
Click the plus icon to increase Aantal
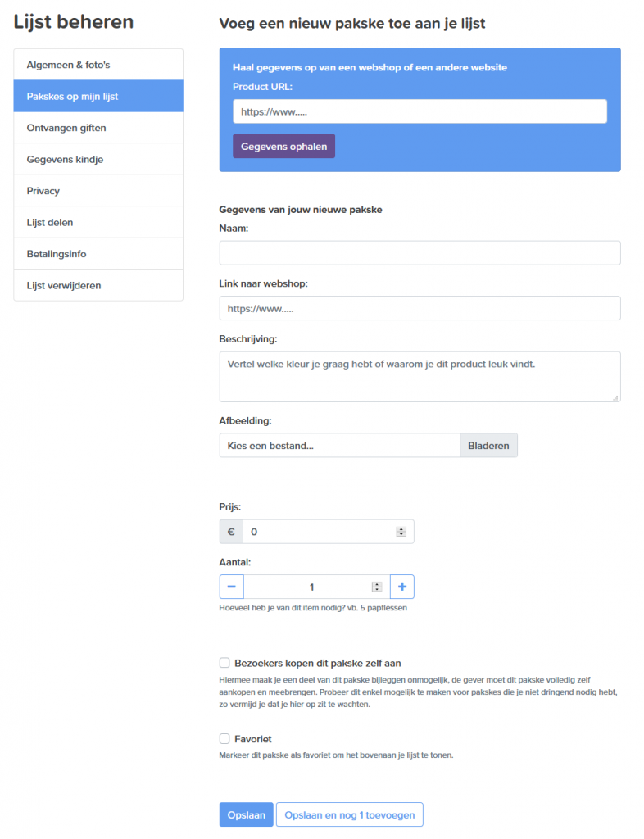point(402,587)
